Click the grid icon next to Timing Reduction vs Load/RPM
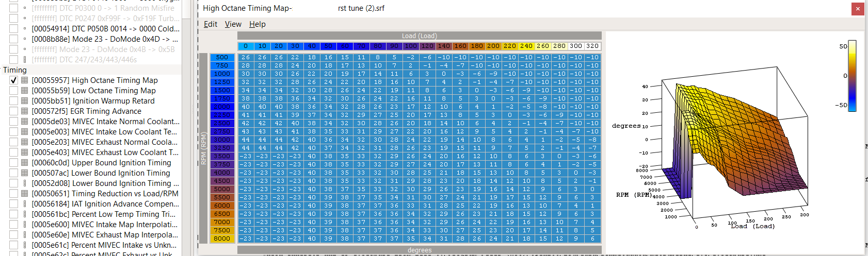This screenshot has height=256, width=868. [24, 194]
